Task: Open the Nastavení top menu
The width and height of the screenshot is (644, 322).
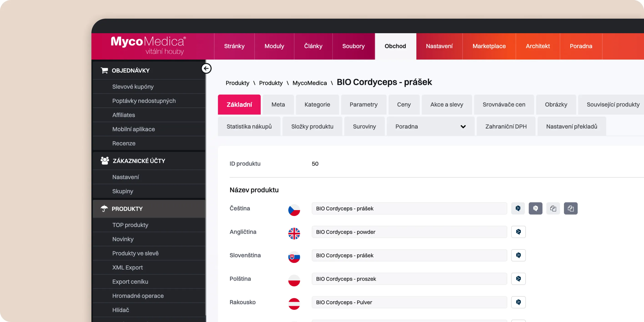Action: [x=439, y=46]
